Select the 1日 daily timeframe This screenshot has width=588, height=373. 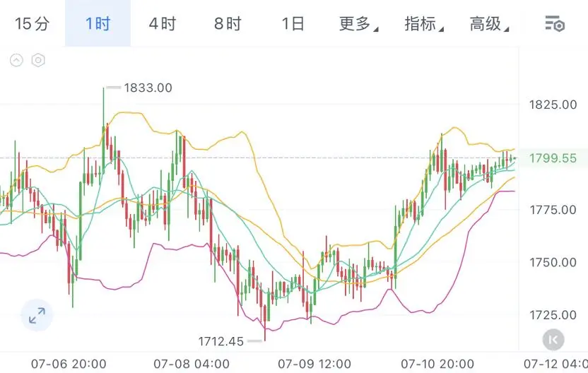pos(293,23)
